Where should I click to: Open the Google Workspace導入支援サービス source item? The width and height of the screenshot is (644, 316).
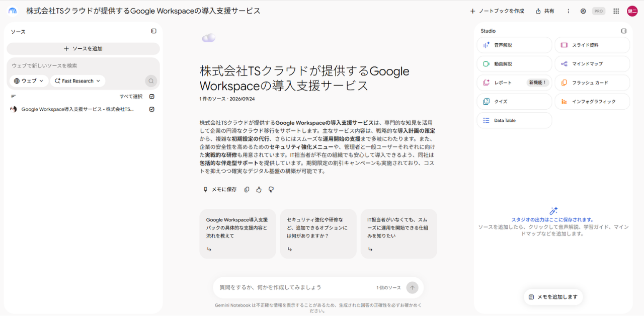pos(77,109)
